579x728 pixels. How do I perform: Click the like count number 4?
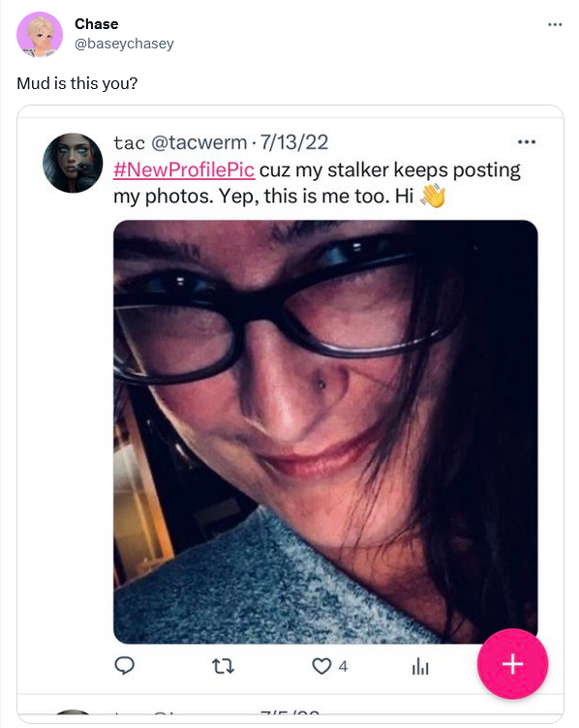(x=343, y=667)
